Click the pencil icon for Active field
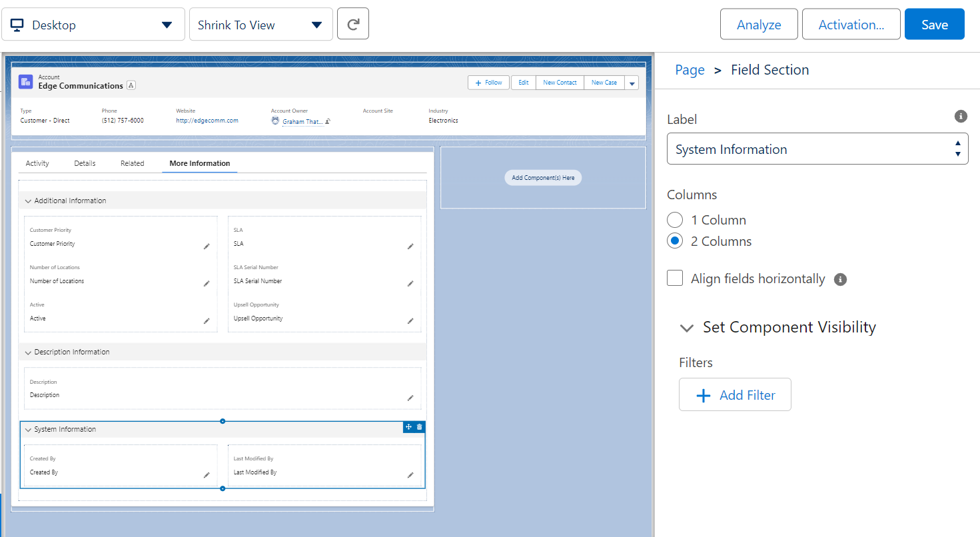Viewport: 980px width, 537px height. [207, 320]
